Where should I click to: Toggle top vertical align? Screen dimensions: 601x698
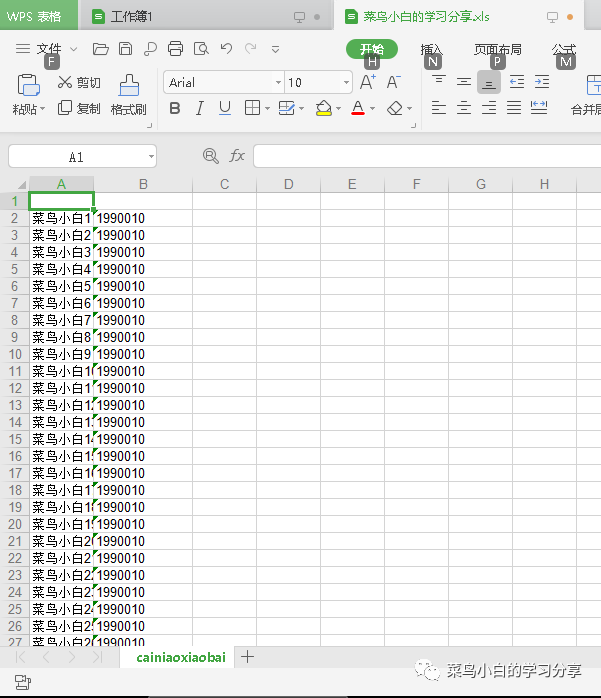point(439,82)
